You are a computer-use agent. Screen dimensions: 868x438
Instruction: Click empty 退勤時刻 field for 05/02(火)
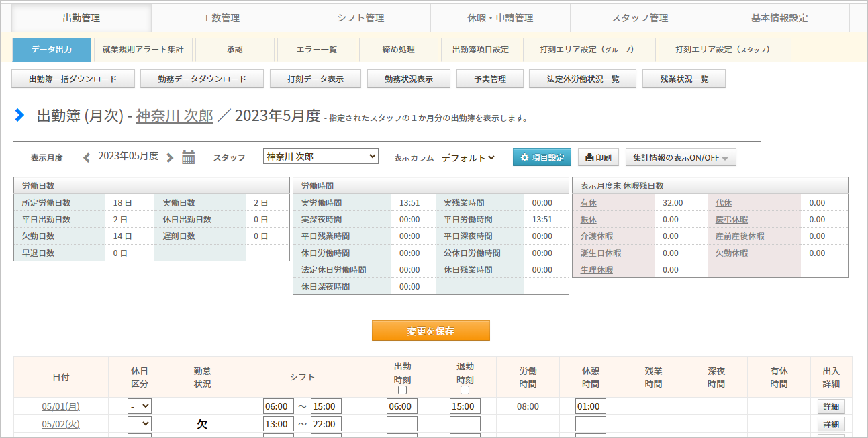point(465,424)
